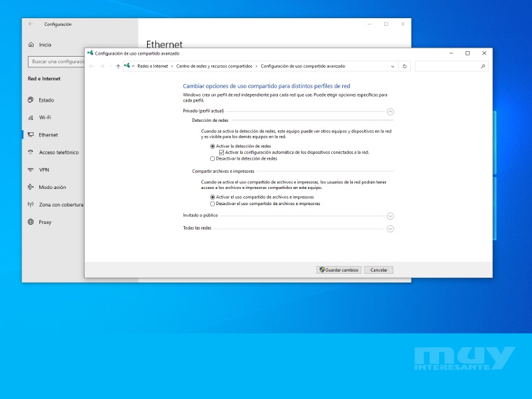Open VPN in Configuración sidebar
This screenshot has height=399, width=532.
point(44,169)
